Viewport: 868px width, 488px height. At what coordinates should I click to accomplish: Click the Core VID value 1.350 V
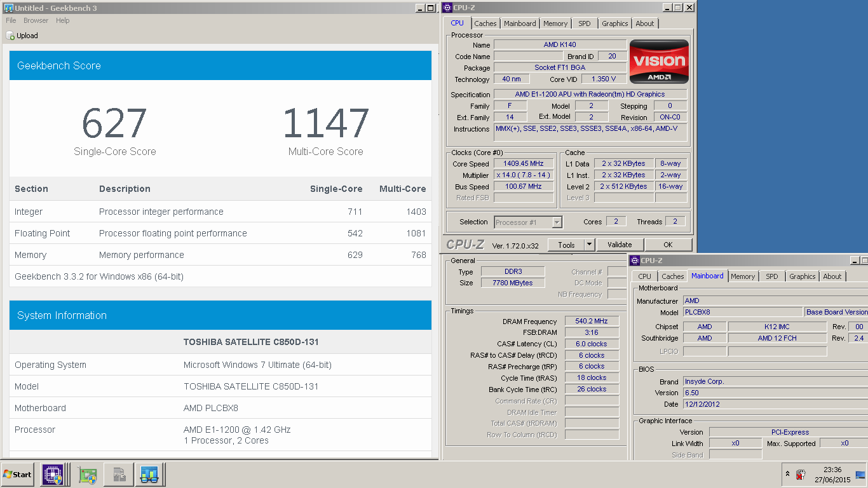pyautogui.click(x=604, y=79)
